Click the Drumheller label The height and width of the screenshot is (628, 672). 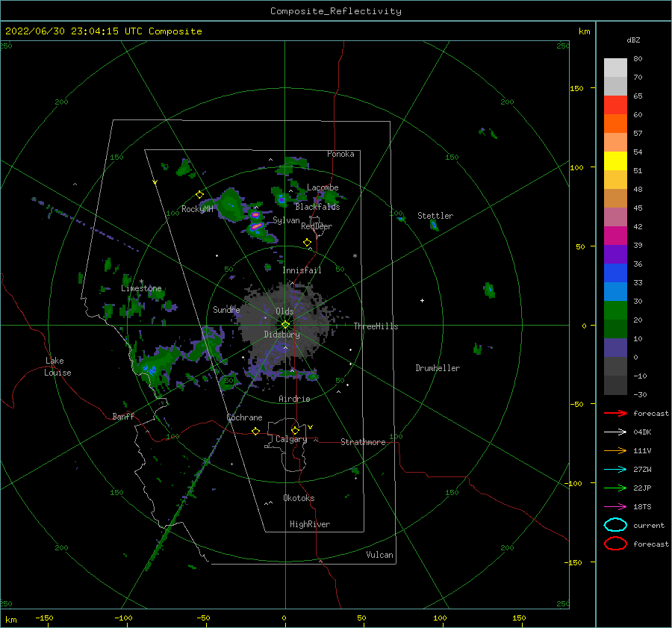coord(438,368)
